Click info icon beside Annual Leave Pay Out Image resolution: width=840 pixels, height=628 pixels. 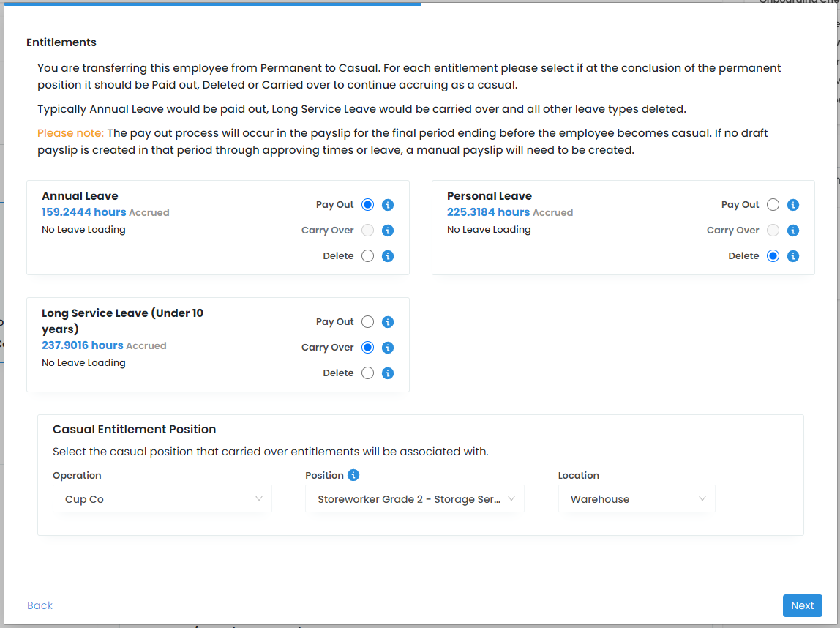click(x=388, y=205)
